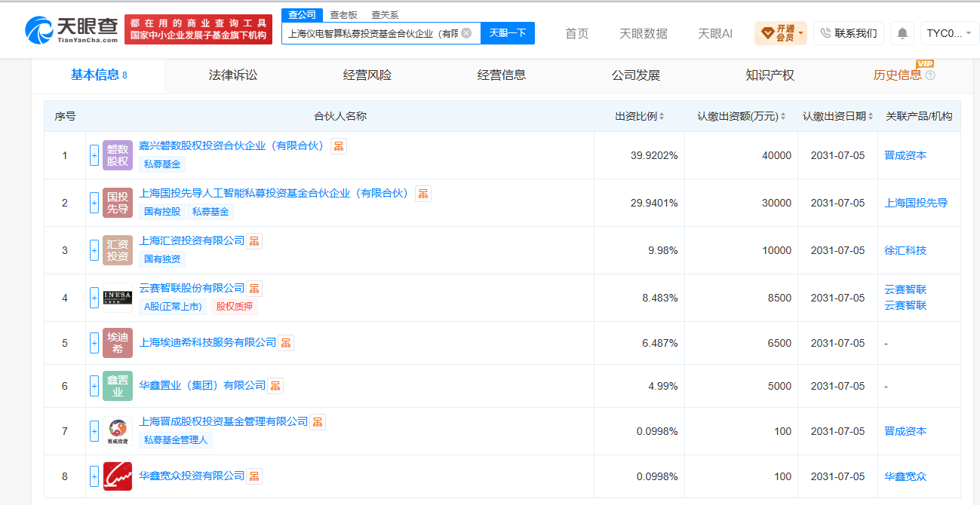Image resolution: width=980 pixels, height=505 pixels.
Task: Open 云赛智联股份有限公司 company link
Action: click(192, 288)
